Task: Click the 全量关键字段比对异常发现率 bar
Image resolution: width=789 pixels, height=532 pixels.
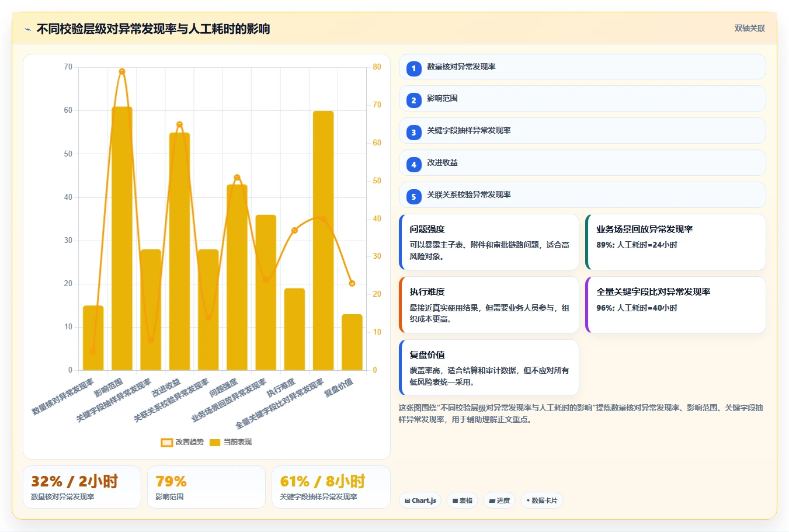Action: [x=324, y=241]
